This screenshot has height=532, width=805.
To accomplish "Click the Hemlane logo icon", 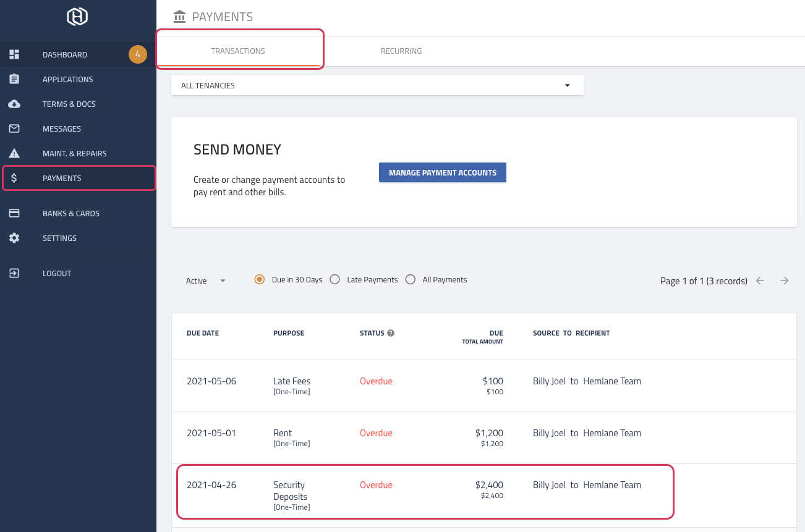I will [77, 17].
